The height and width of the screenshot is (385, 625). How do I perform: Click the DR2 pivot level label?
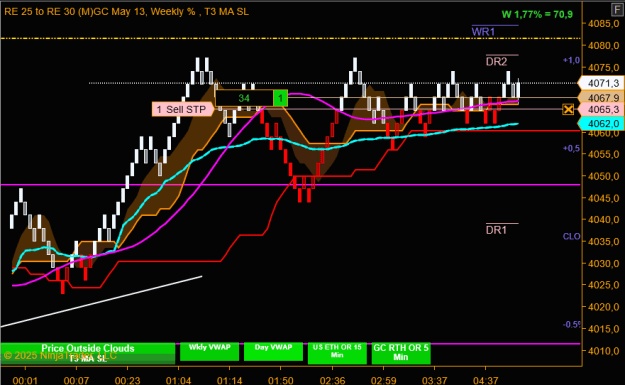click(496, 62)
